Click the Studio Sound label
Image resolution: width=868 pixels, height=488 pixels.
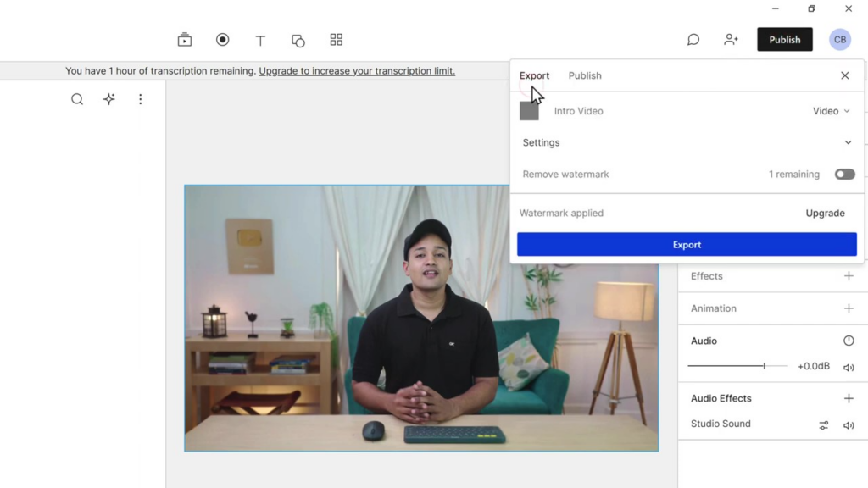tap(721, 424)
